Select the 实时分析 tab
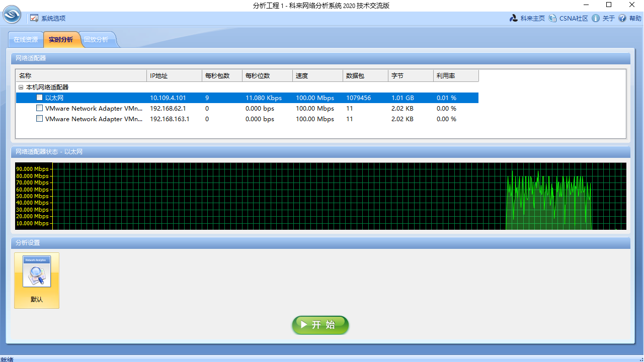This screenshot has width=644, height=362. click(61, 39)
